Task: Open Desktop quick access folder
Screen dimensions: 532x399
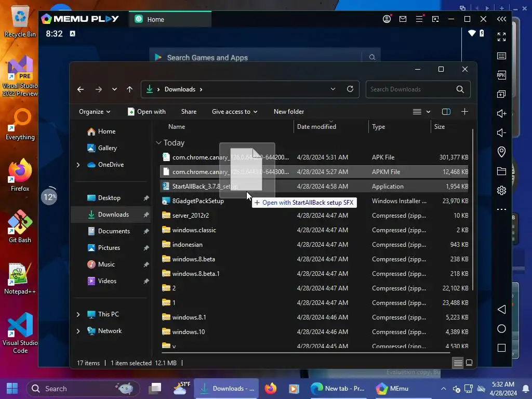Action: click(111, 198)
